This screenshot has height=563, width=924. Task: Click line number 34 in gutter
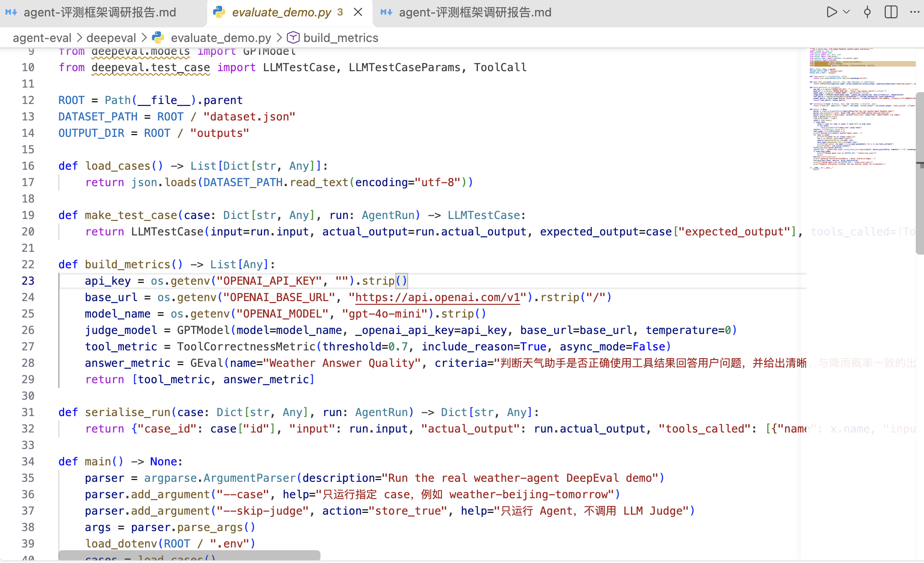28,462
